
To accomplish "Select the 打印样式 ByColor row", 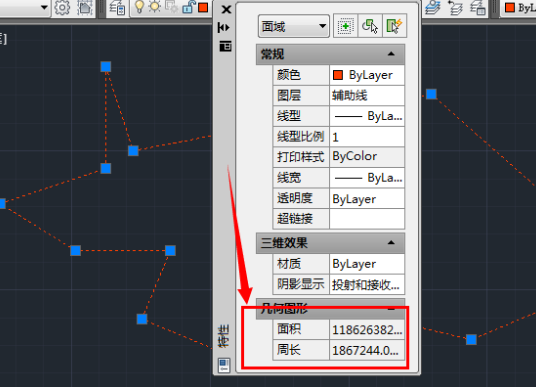I will [x=339, y=157].
